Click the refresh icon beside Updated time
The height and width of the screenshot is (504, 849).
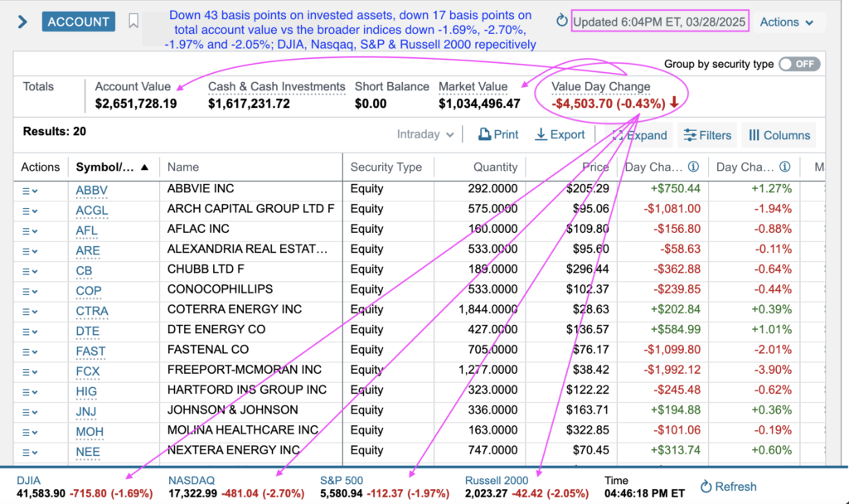pyautogui.click(x=561, y=21)
